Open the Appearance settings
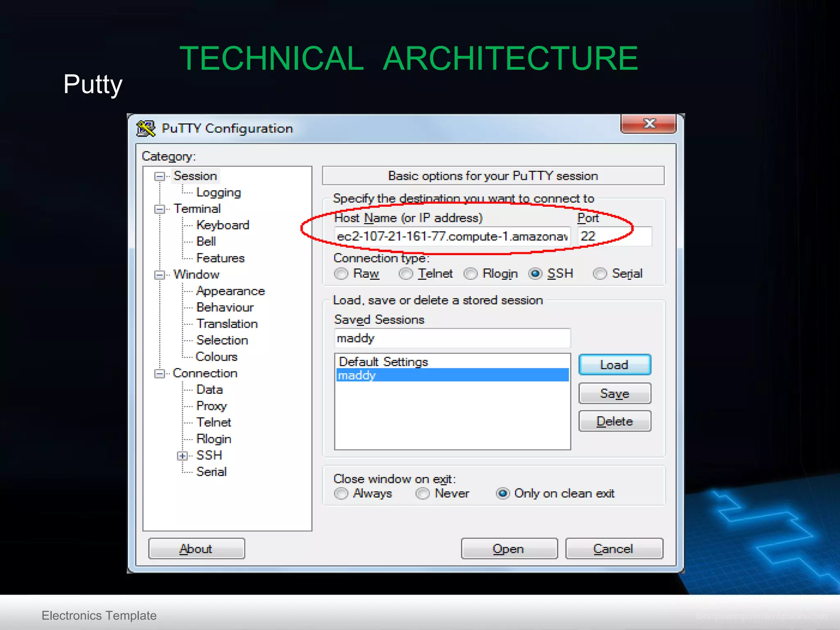Viewport: 840px width, 630px height. [x=231, y=291]
